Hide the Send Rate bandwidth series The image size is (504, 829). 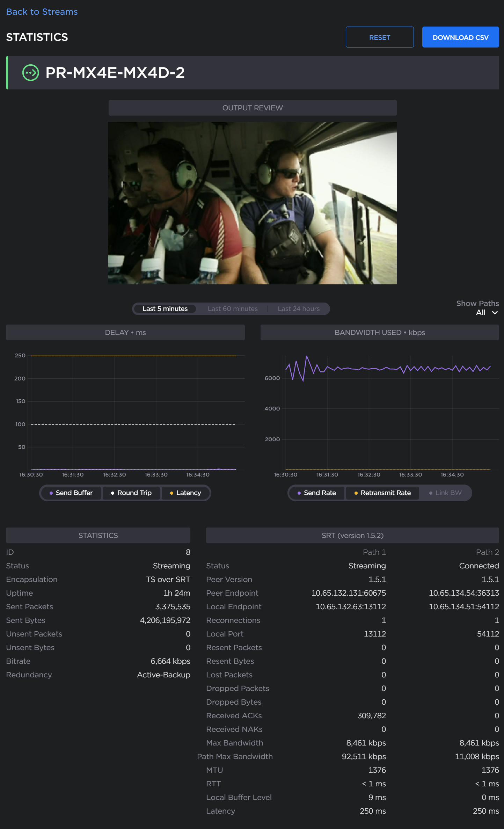[317, 493]
